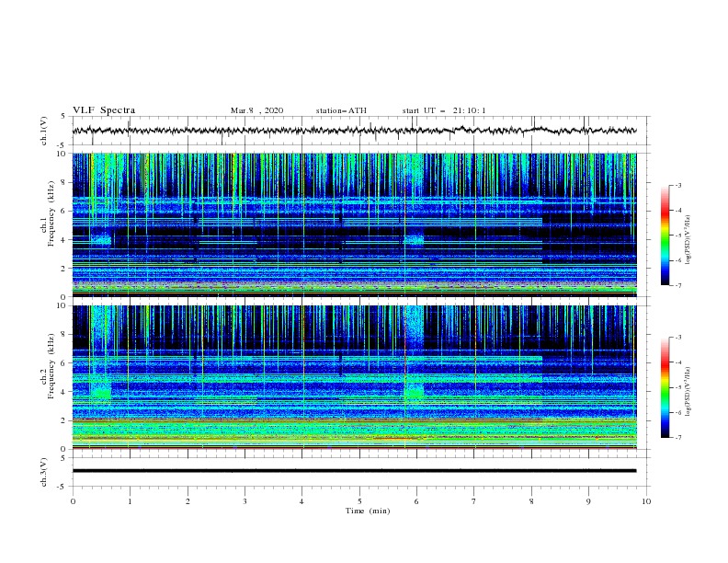Select the date text "Mar.8 , 2020"

[x=256, y=110]
